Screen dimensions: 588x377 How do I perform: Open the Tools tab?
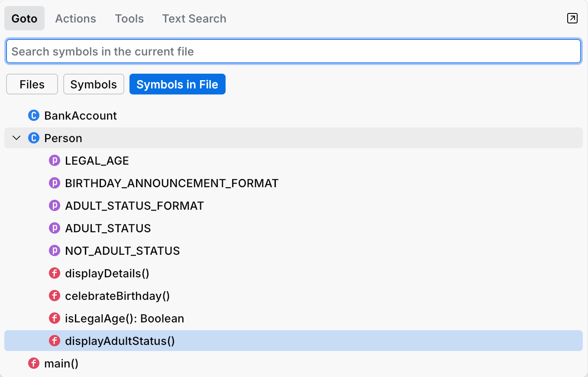tap(129, 18)
